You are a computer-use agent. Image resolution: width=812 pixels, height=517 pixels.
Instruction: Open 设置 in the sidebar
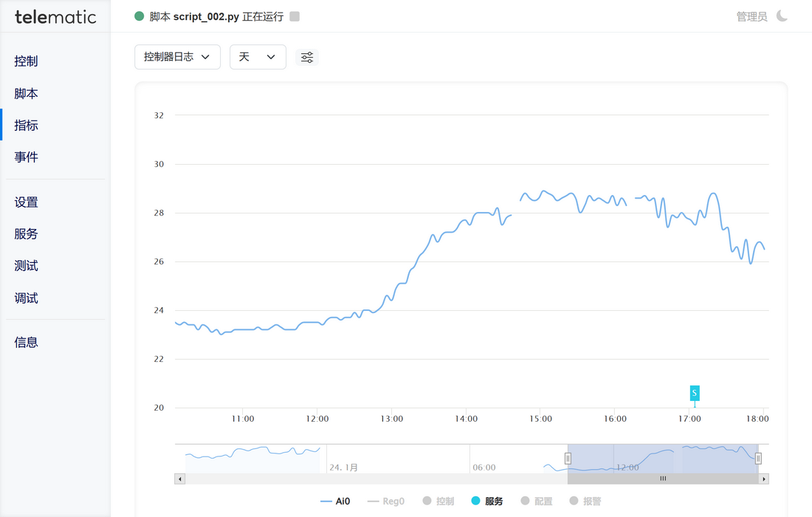click(26, 202)
